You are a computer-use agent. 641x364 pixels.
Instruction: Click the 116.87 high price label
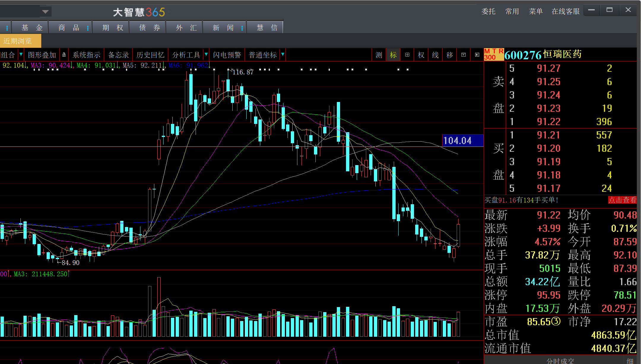242,72
